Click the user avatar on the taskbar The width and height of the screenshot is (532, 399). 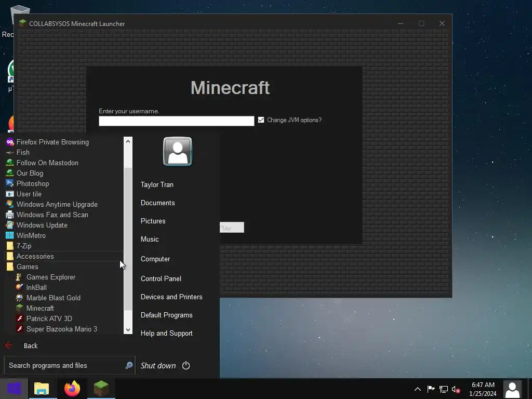[x=512, y=389]
